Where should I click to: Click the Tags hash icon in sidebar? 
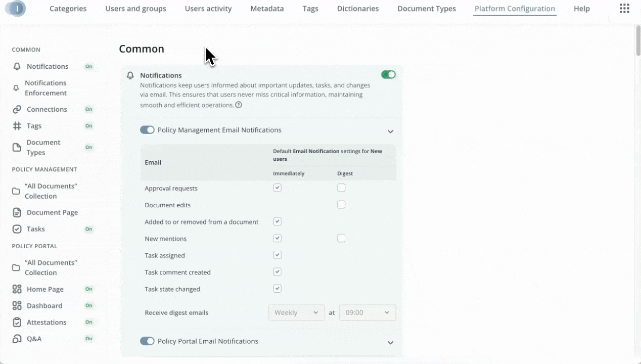17,126
